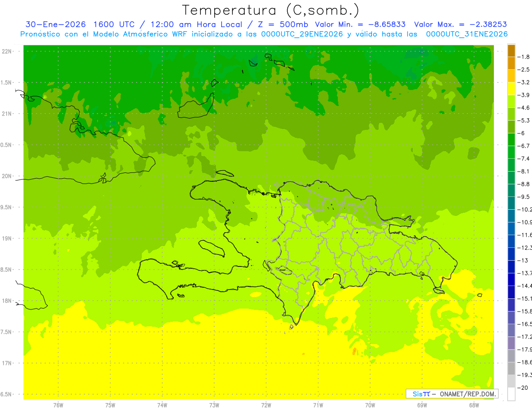This screenshot has width=532, height=411.
Task: Click the '75W' longitude label
Action: click(x=110, y=405)
